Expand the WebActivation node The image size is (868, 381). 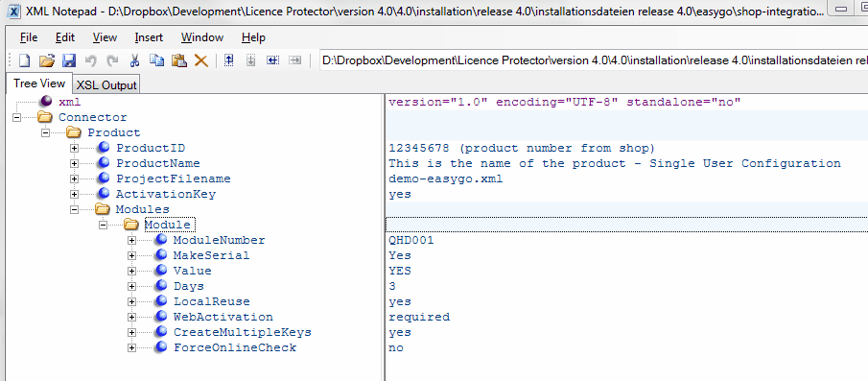pos(131,317)
